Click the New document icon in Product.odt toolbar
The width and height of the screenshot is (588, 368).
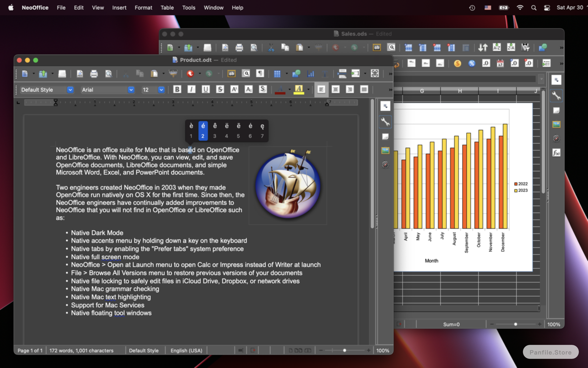pyautogui.click(x=24, y=73)
